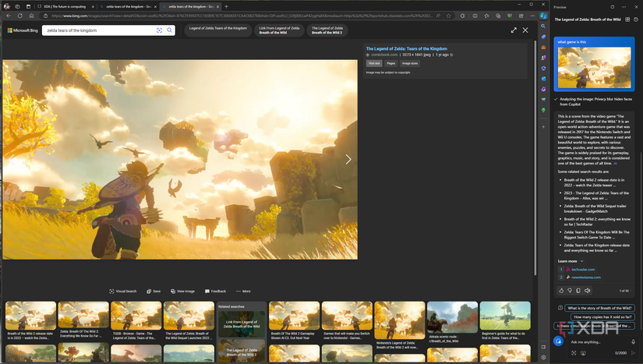Click the Image sizes button
The image size is (643, 364).
[410, 64]
